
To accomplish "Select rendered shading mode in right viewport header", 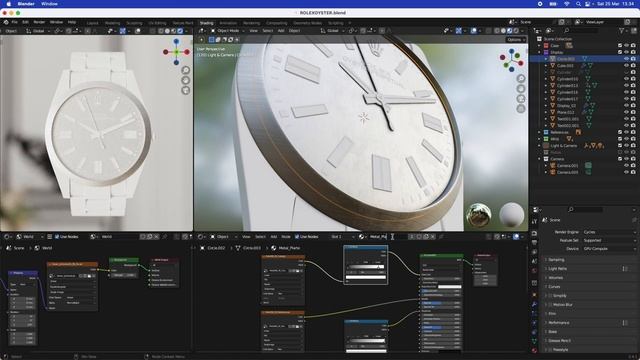I will (x=516, y=31).
